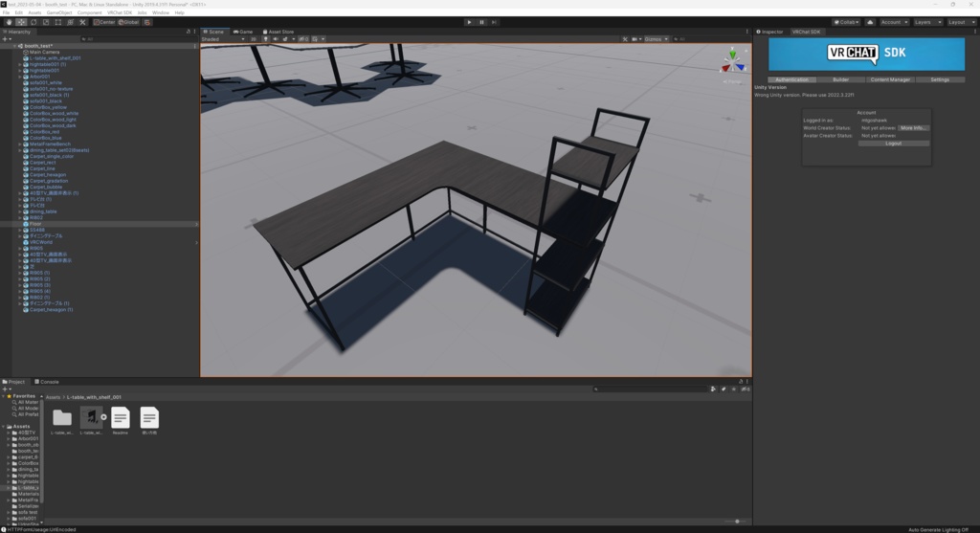Click the Logout button
This screenshot has height=533, width=980.
[893, 144]
